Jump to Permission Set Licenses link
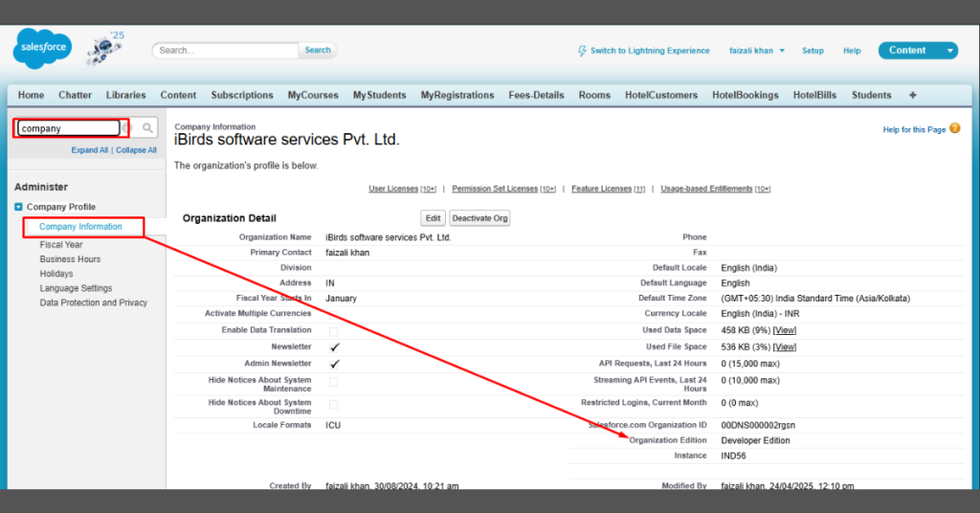This screenshot has height=513, width=980. (495, 189)
